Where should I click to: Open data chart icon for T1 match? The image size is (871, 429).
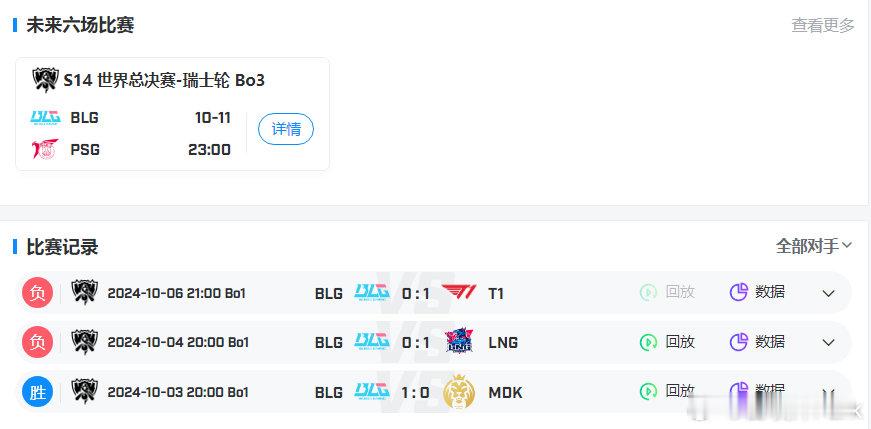[x=739, y=292]
